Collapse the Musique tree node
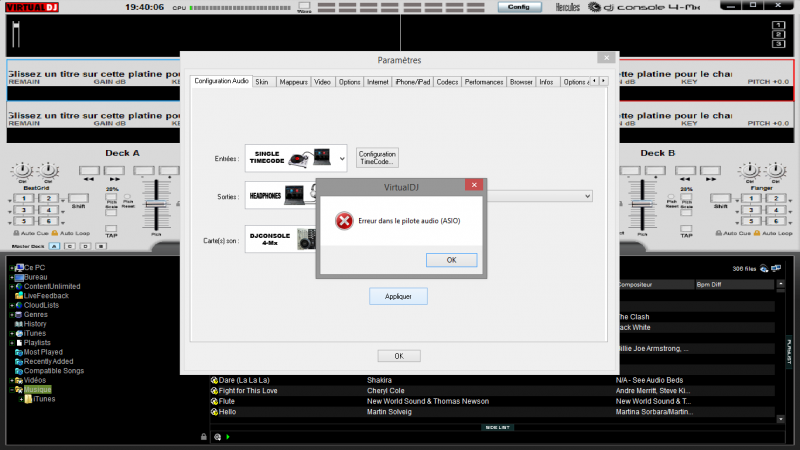800x450 pixels. (11, 390)
